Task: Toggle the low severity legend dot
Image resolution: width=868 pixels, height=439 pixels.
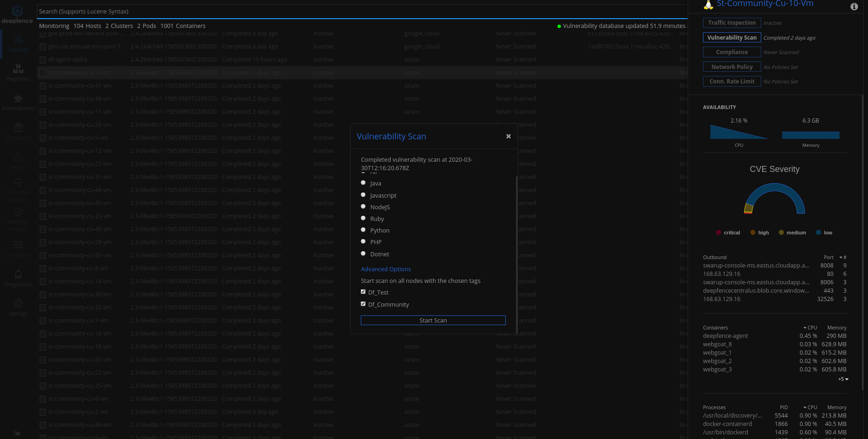Action: (819, 233)
